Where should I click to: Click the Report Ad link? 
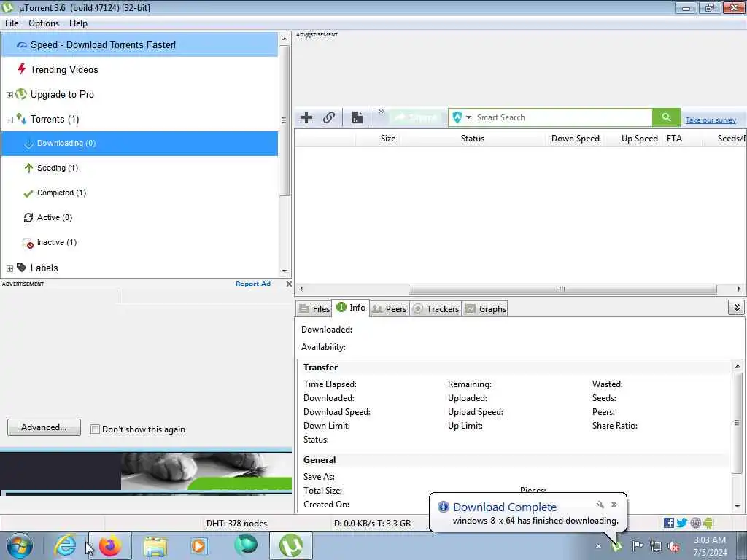coord(253,284)
